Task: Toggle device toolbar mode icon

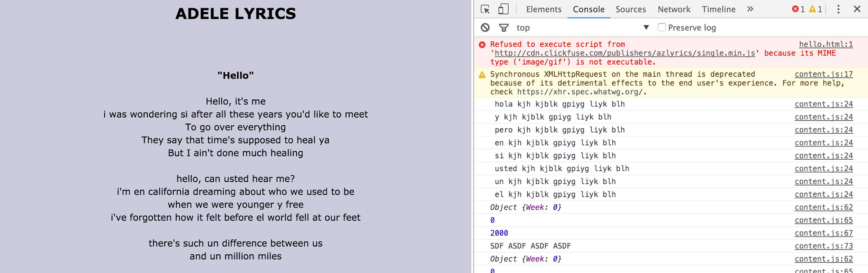Action: click(x=503, y=9)
